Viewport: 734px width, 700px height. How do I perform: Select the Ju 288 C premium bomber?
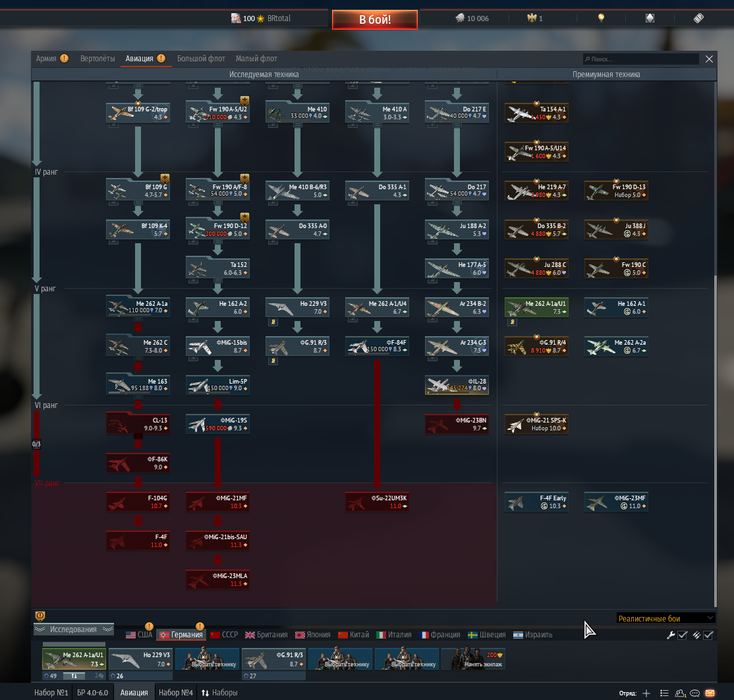click(x=536, y=268)
